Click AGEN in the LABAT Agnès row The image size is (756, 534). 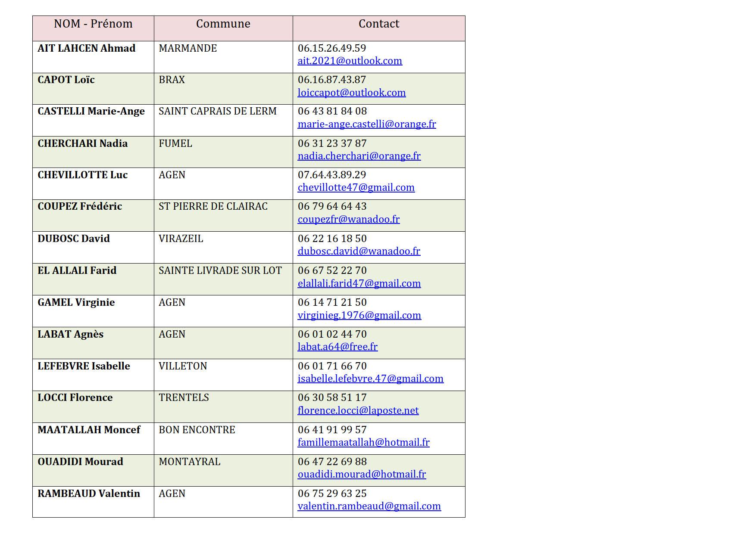[x=172, y=334]
